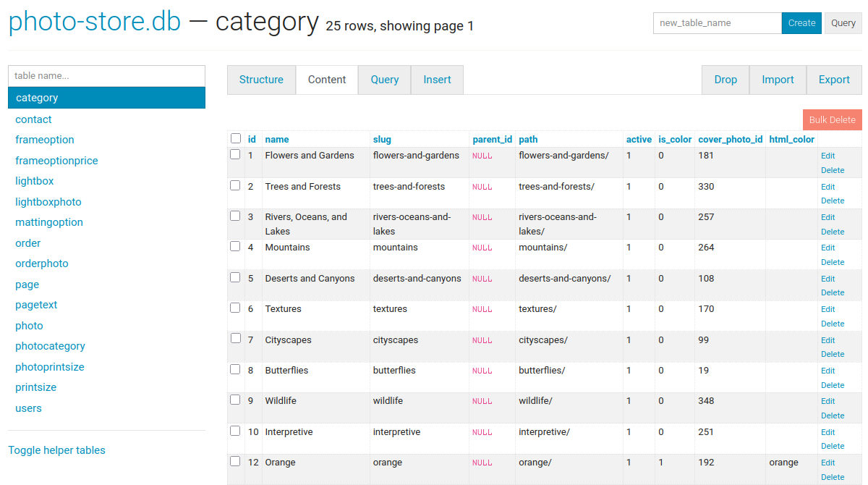Open the photo table in sidebar
868x485 pixels.
pyautogui.click(x=29, y=326)
